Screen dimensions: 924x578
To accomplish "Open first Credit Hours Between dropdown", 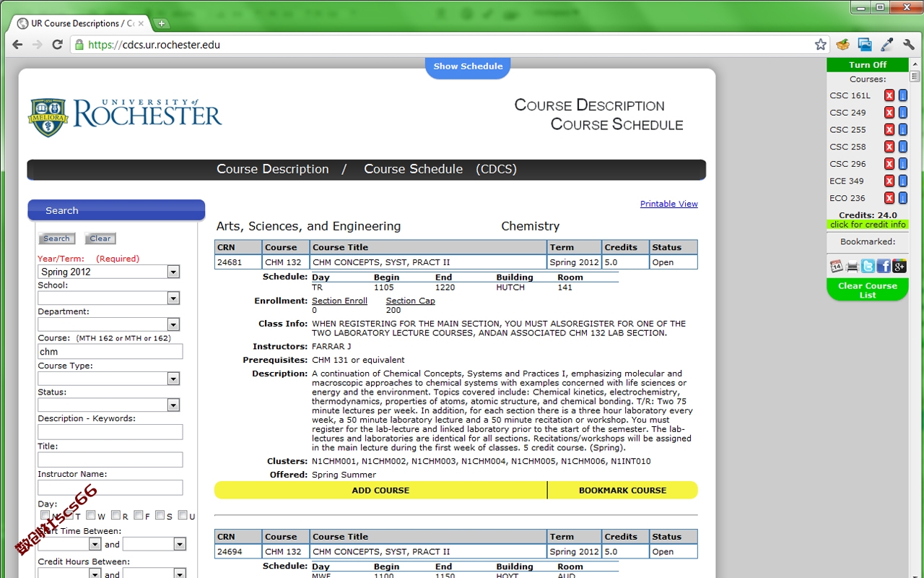I will [70, 574].
